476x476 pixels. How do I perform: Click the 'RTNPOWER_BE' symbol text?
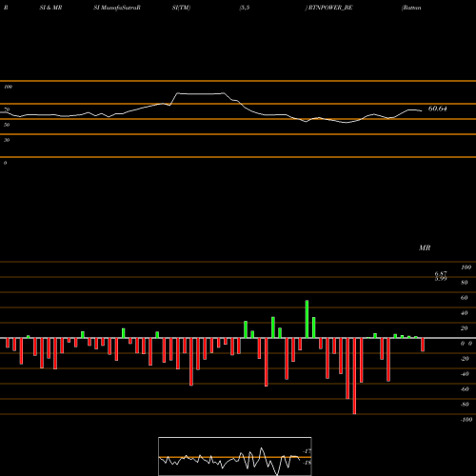coord(330,8)
